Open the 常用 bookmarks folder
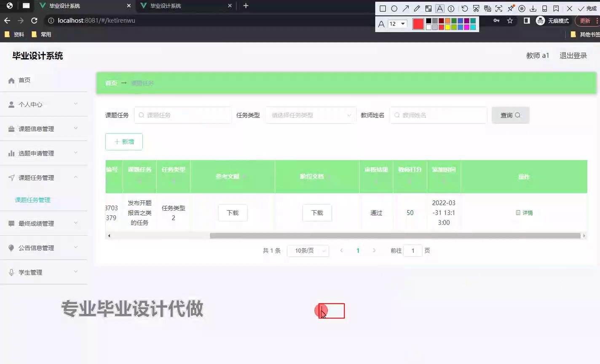 click(41, 35)
